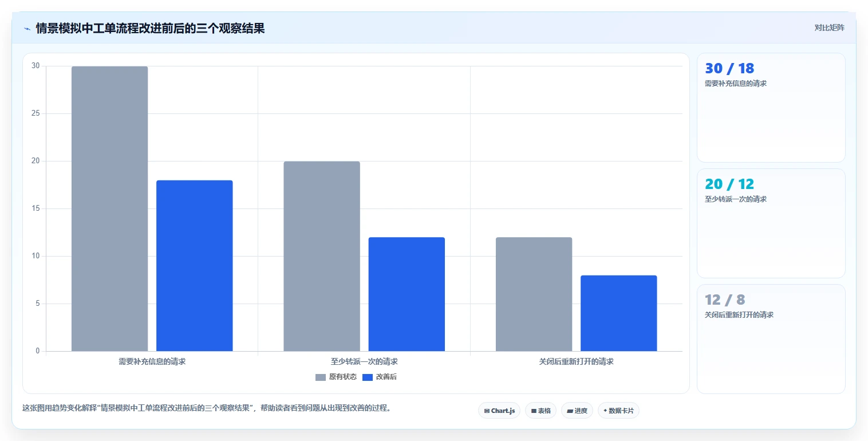
Task: Click the 30 / 18 card value
Action: coord(729,68)
